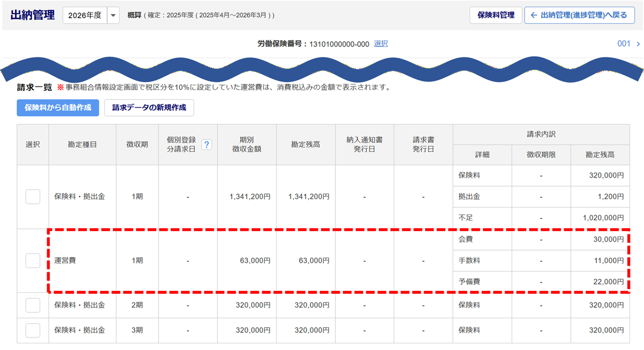644x350 pixels.
Task: Click the 勘定種目 column header
Action: tap(82, 145)
